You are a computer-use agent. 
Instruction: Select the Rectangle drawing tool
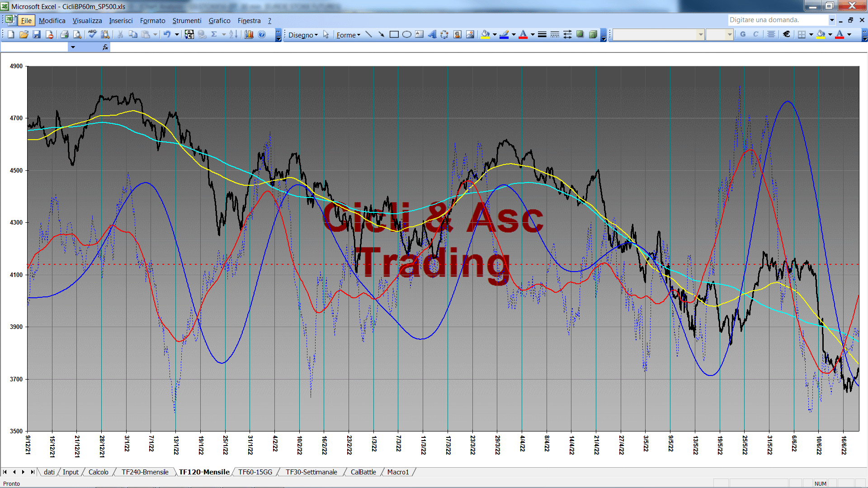pyautogui.click(x=394, y=35)
